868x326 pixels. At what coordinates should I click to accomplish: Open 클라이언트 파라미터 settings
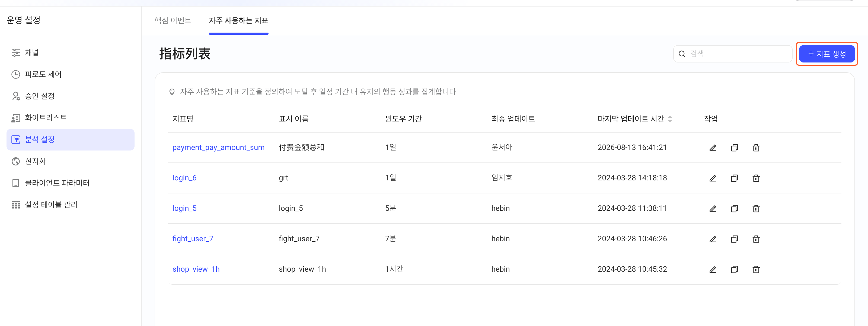[x=71, y=183]
